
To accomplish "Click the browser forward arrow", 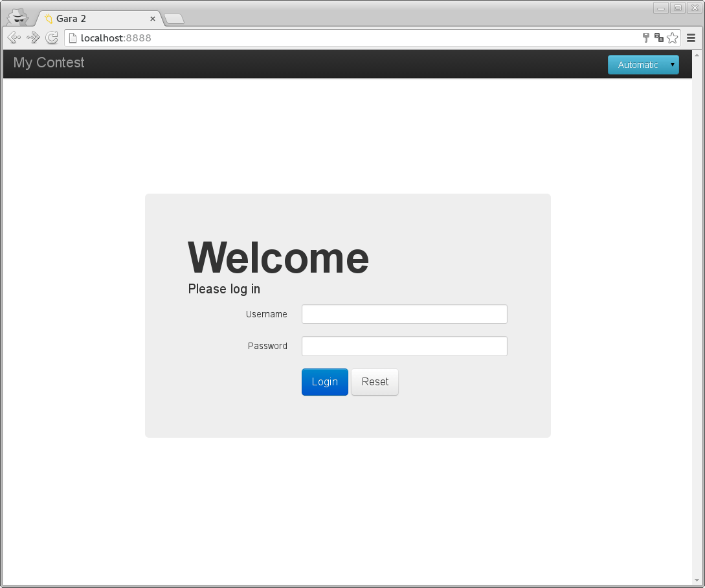I will coord(33,38).
